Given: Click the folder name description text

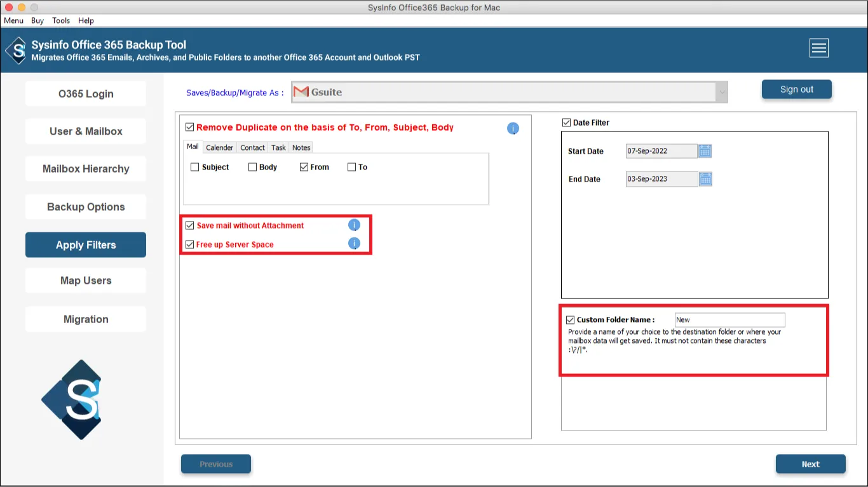Looking at the screenshot, I should (x=675, y=341).
